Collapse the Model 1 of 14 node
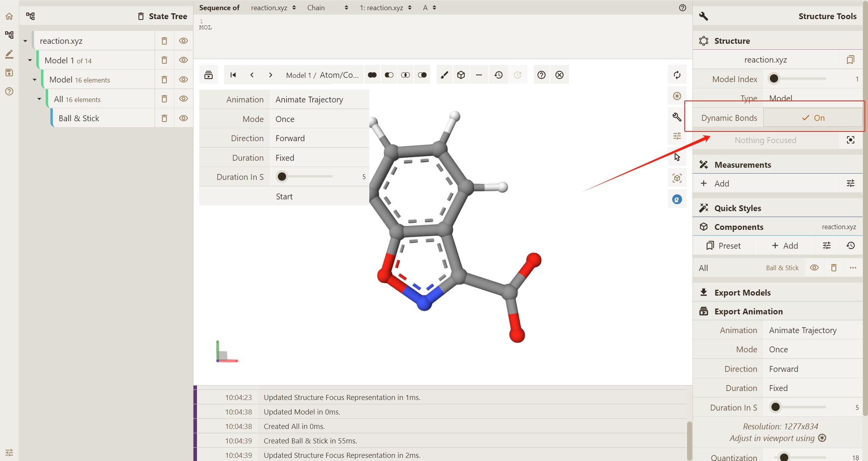 tap(30, 60)
